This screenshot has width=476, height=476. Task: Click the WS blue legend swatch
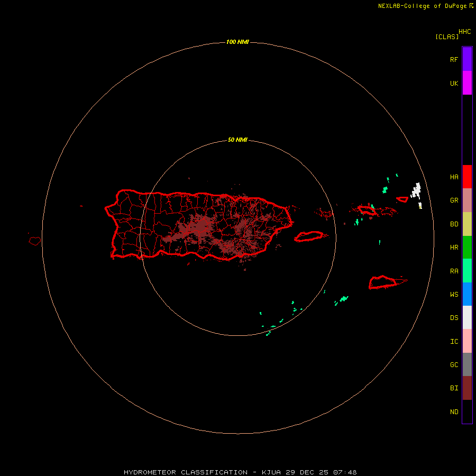(467, 294)
